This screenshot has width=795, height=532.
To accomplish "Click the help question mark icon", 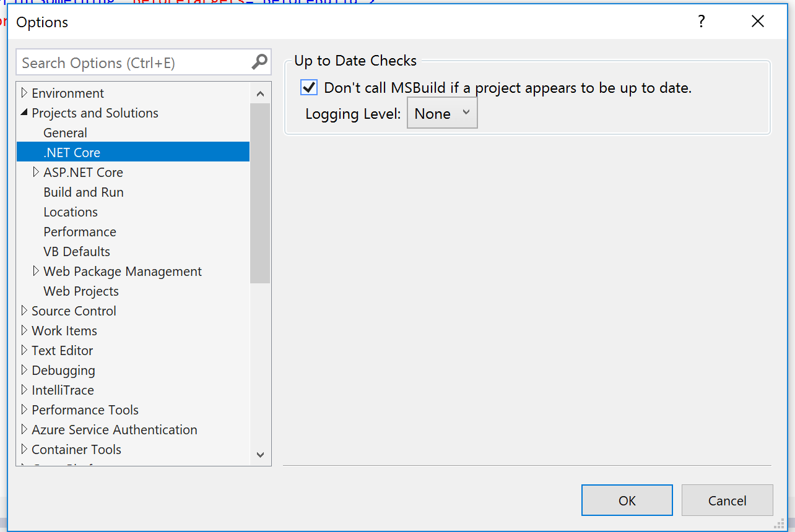I will [x=701, y=22].
